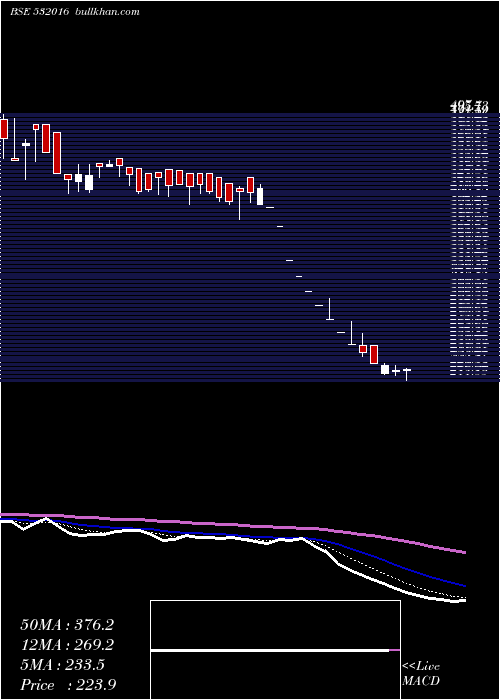Viewport: 500px width, 700px height.
Task: Select the "50MA : 376.2" readout
Action: (x=67, y=625)
